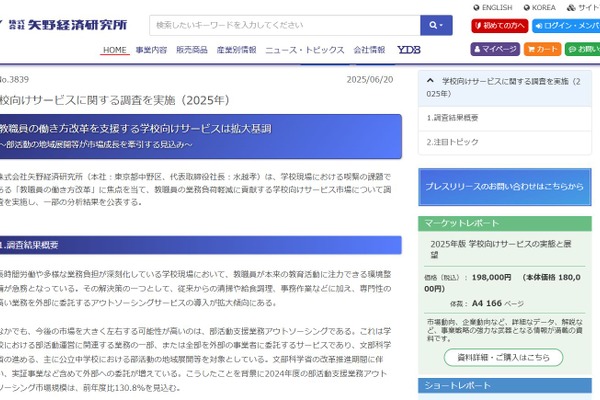
Task: Collapse the table of contents chevron
Action: pos(430,81)
